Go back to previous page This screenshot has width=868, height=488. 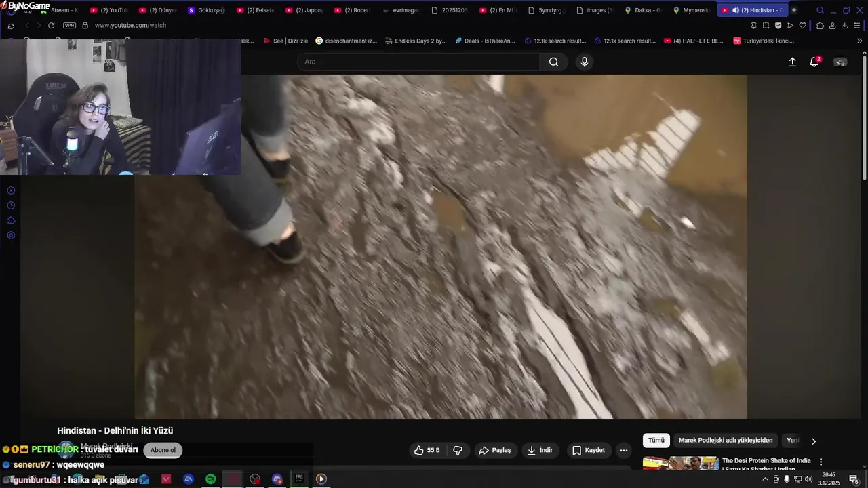tap(27, 25)
